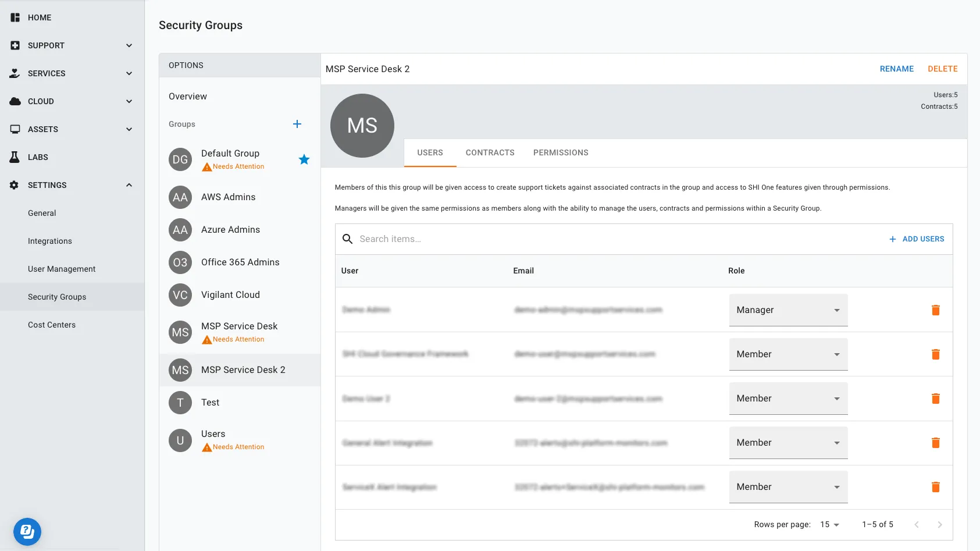This screenshot has width=980, height=551.
Task: Click the DG avatar of Default Group
Action: [180, 159]
